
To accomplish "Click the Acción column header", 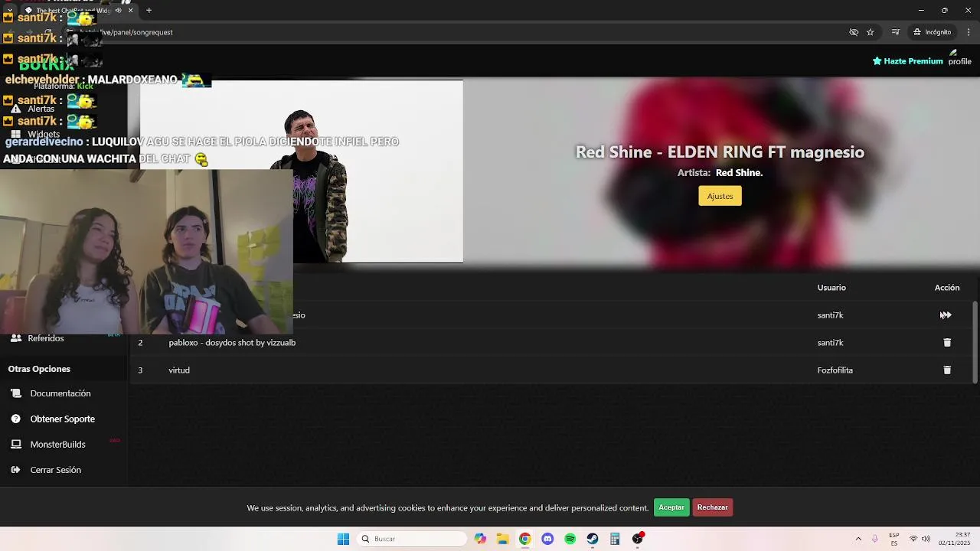I will coord(947,288).
